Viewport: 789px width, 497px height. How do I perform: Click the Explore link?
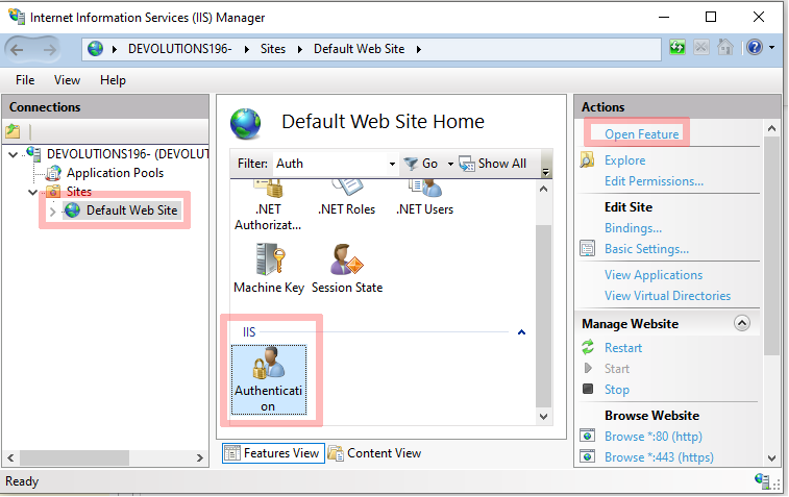click(625, 160)
